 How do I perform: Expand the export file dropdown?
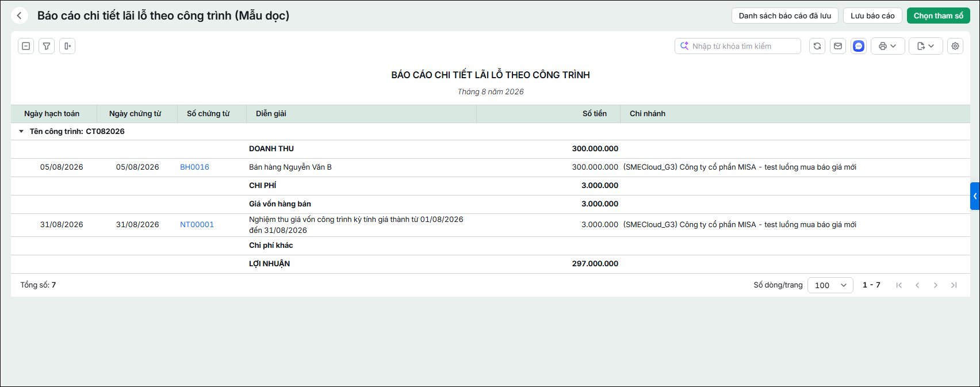pyautogui.click(x=926, y=46)
